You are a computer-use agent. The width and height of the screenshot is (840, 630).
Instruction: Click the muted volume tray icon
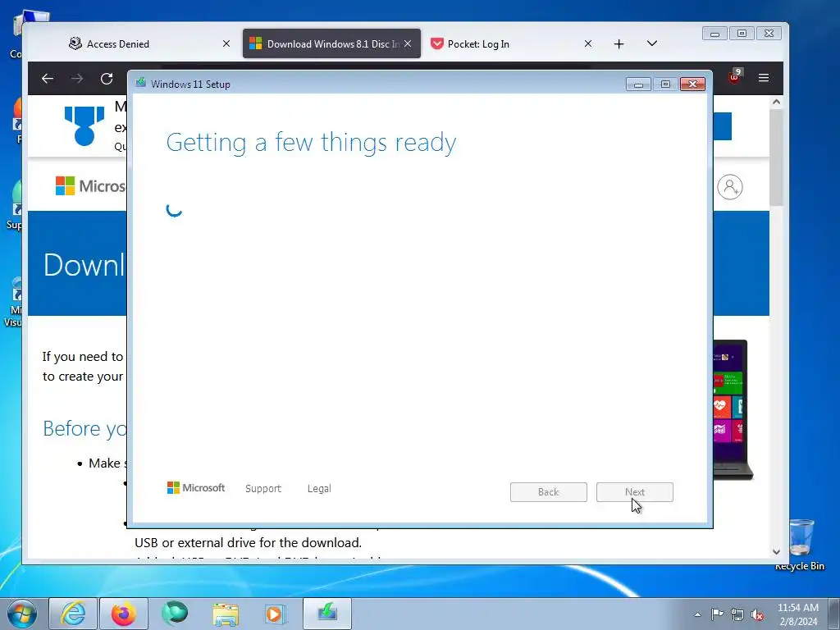757,614
